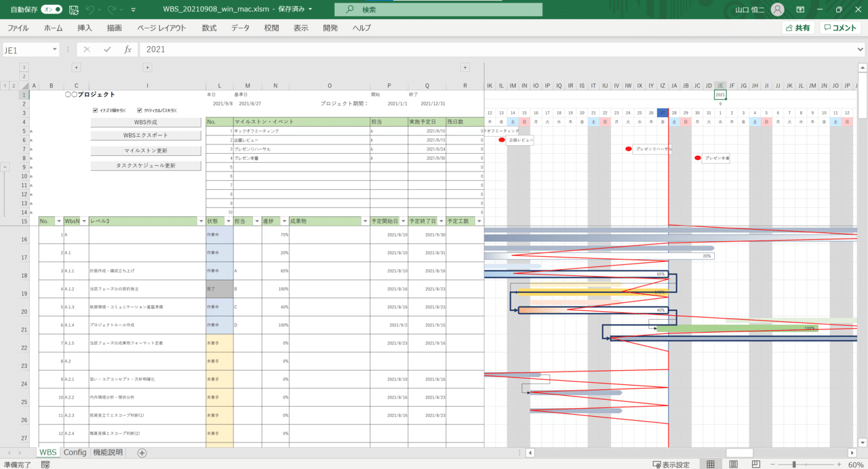Select the 機能説明 sheet tab
The height and width of the screenshot is (469, 868).
(108, 452)
